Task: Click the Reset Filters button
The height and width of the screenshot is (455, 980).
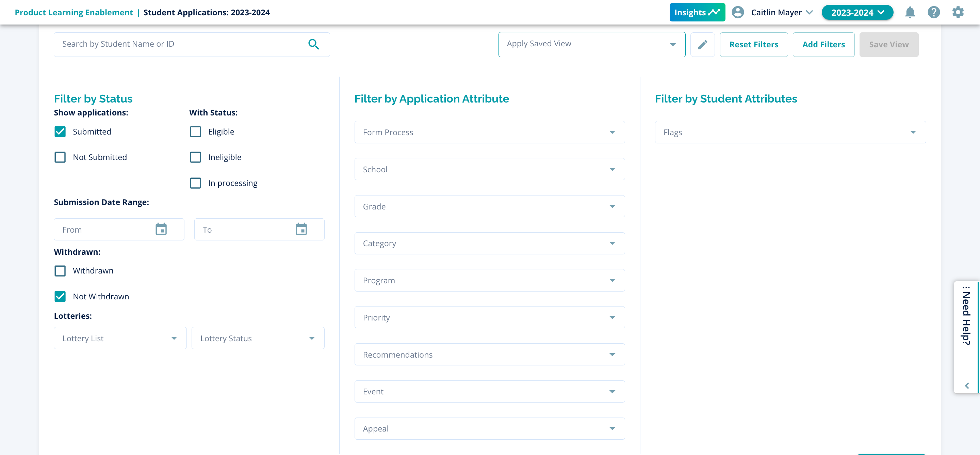Action: tap(753, 45)
